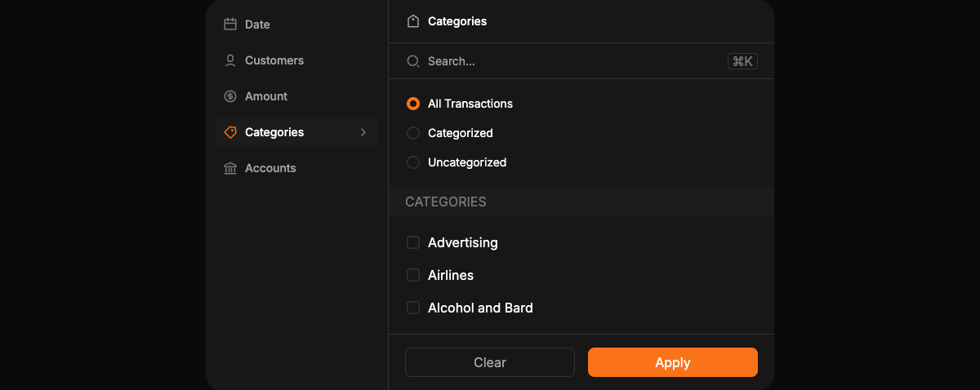Click the tag icon in Categories header

(x=413, y=21)
